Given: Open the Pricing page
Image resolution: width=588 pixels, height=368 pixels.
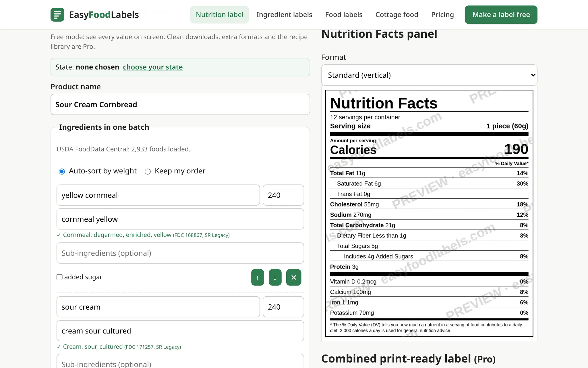Looking at the screenshot, I should [x=442, y=15].
